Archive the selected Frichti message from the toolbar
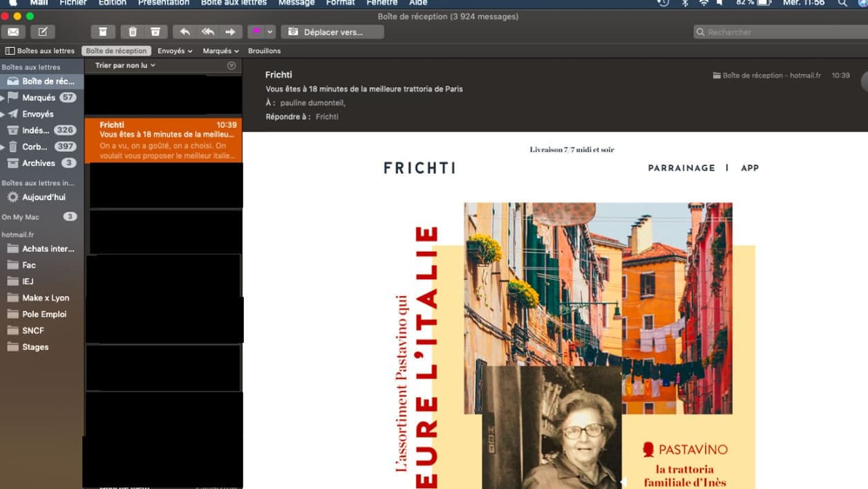 pyautogui.click(x=102, y=32)
